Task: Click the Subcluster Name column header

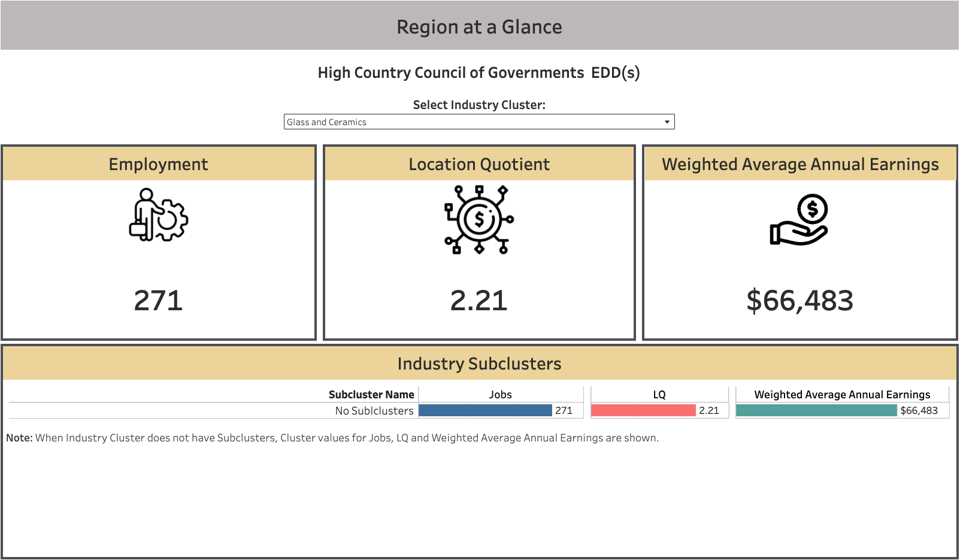Action: (x=371, y=395)
